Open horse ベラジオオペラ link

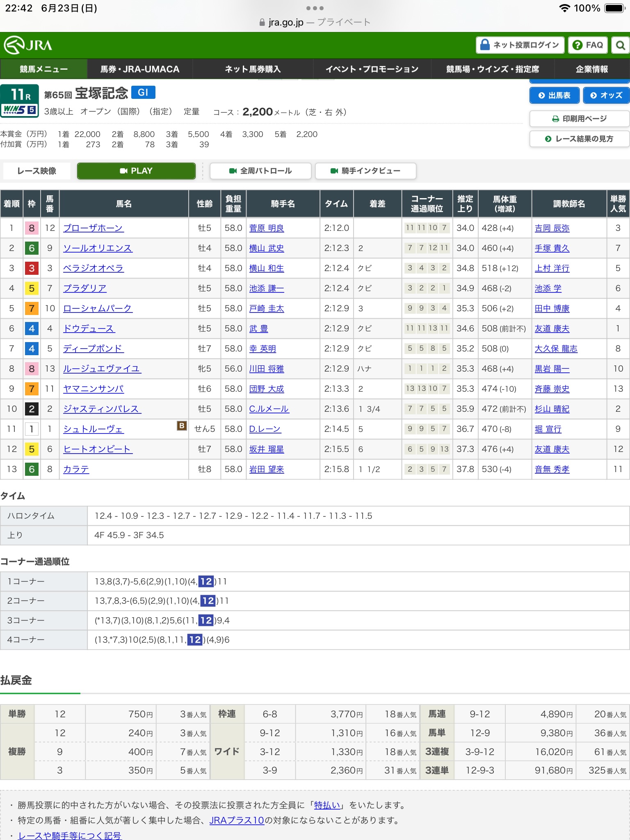(93, 268)
